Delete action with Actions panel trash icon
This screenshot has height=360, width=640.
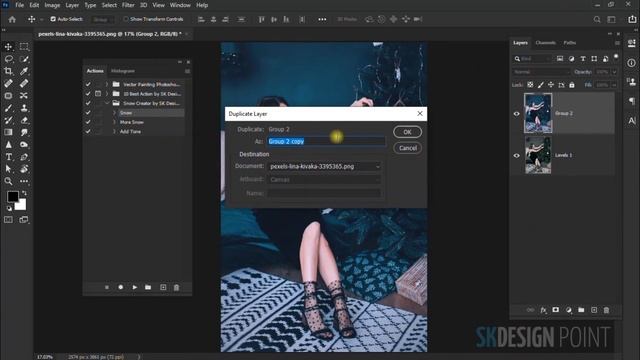(176, 287)
